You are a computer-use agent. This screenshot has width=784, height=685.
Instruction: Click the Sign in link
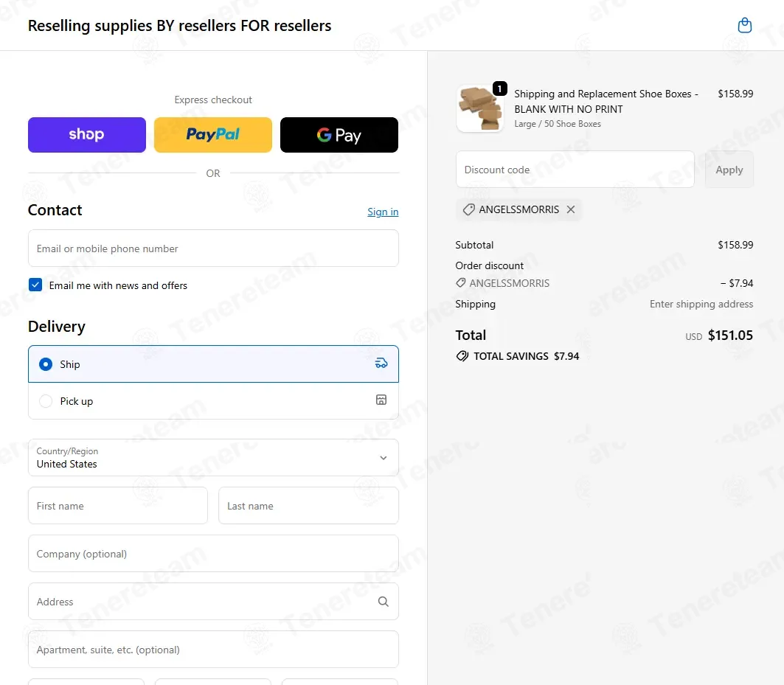pos(383,212)
